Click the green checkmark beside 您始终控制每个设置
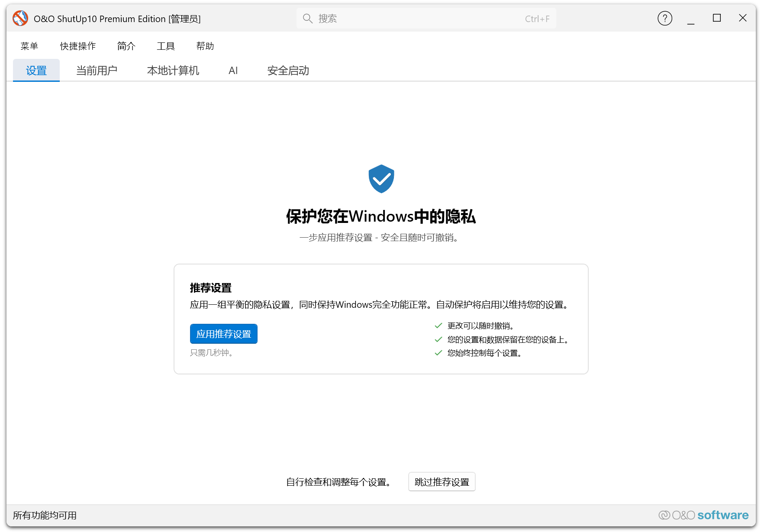 [x=438, y=353]
